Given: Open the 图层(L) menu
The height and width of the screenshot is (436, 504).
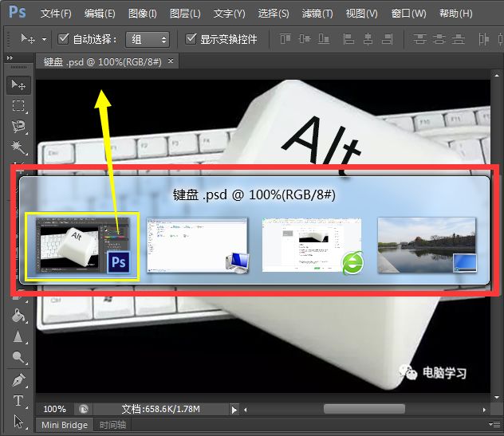Looking at the screenshot, I should 185,14.
